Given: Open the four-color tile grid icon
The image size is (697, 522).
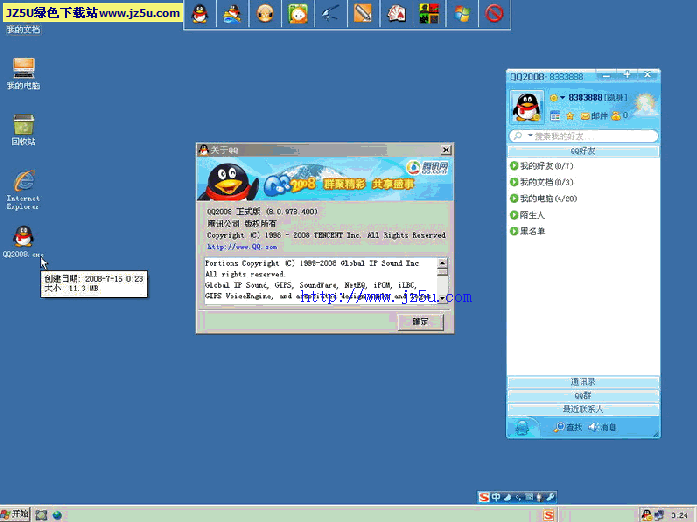Looking at the screenshot, I should [429, 13].
